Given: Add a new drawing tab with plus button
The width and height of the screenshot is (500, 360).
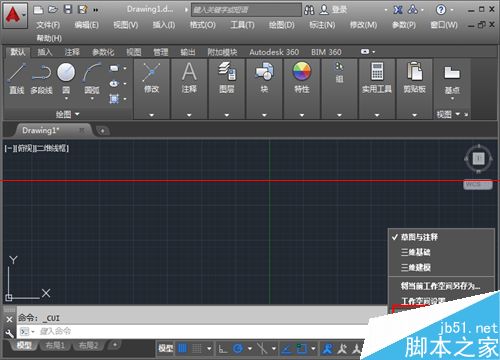Looking at the screenshot, I should click(103, 131).
